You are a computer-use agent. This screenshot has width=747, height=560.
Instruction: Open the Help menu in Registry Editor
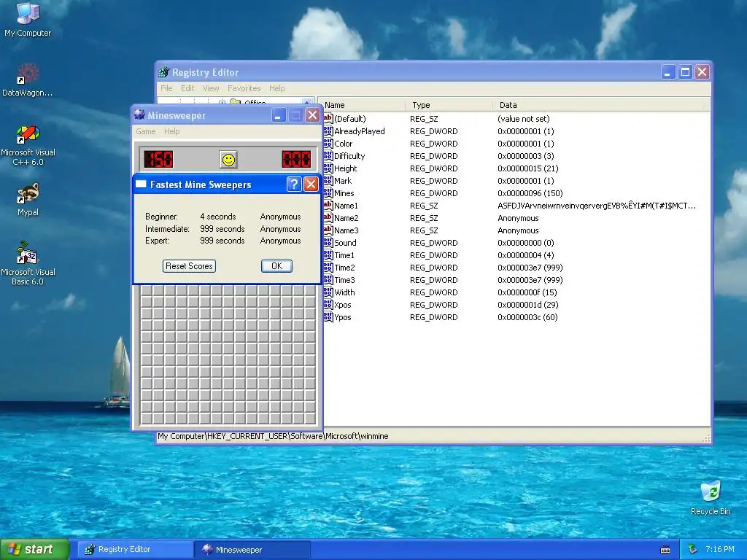[276, 88]
